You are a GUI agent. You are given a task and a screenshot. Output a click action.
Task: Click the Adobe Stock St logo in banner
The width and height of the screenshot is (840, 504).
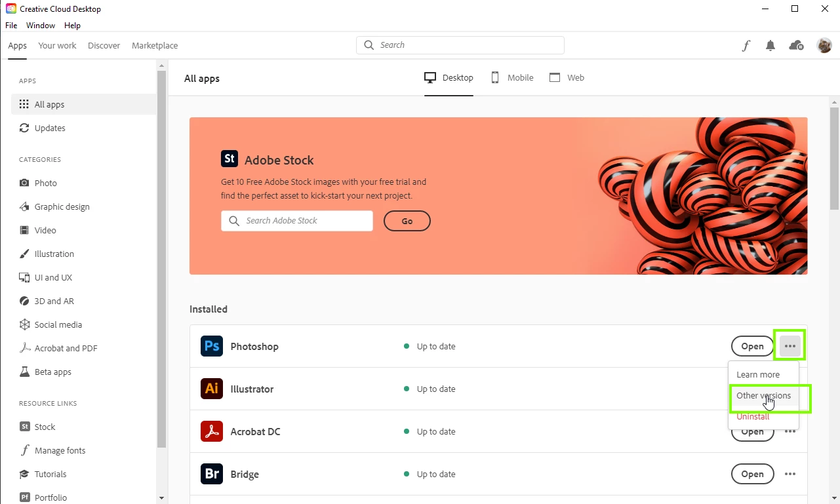pyautogui.click(x=230, y=159)
